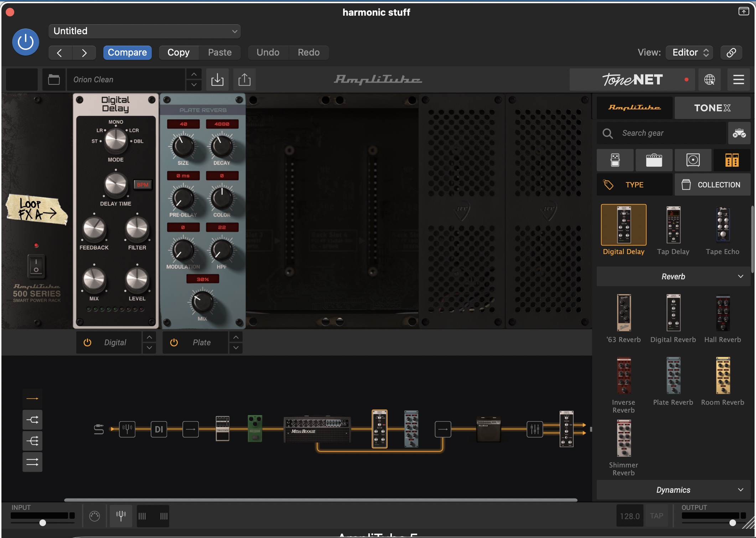This screenshot has height=538, width=756.
Task: Open the Untitled preset dropdown
Action: point(144,31)
